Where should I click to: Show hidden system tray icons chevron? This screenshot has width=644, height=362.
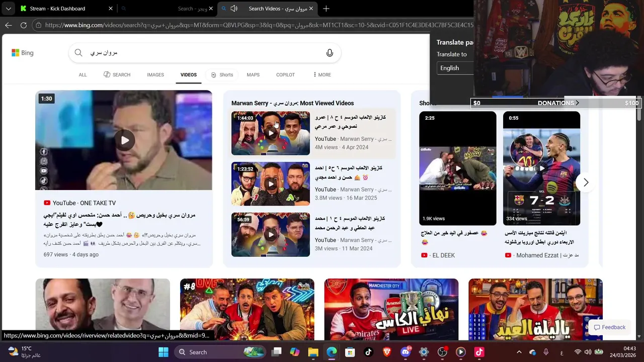pos(519,352)
